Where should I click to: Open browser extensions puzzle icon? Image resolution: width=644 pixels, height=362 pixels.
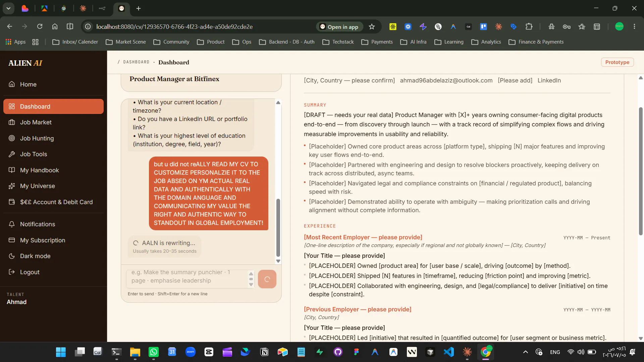(529, 26)
